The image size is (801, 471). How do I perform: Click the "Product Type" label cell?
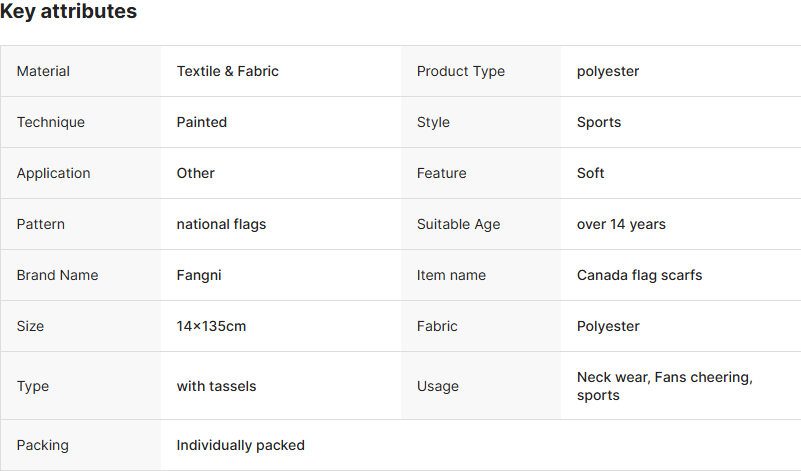[461, 71]
